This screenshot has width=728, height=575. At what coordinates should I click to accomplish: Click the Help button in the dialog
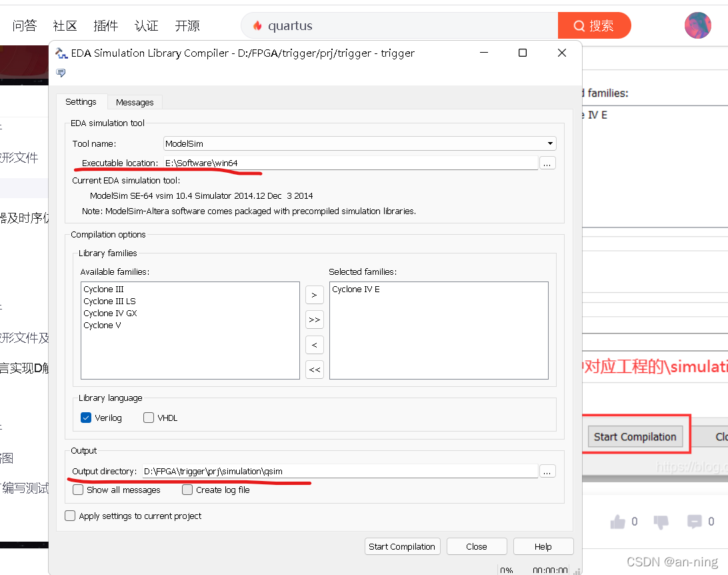[x=543, y=547]
